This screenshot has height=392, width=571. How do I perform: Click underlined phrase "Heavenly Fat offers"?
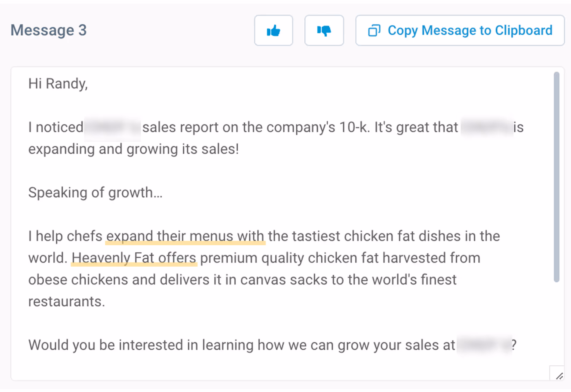134,258
